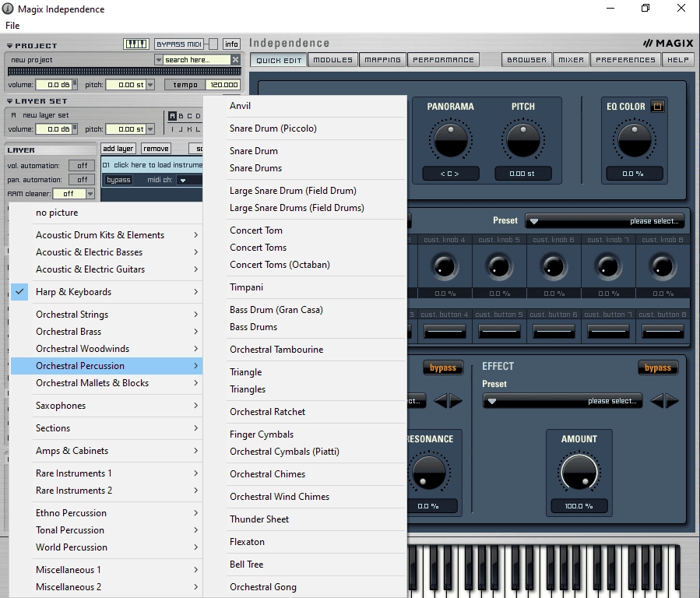Click the tempo button
The image size is (700, 598).
(x=185, y=85)
